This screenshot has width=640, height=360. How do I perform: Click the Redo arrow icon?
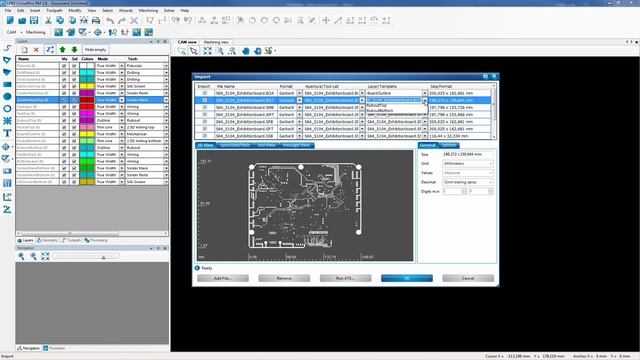pos(122,20)
